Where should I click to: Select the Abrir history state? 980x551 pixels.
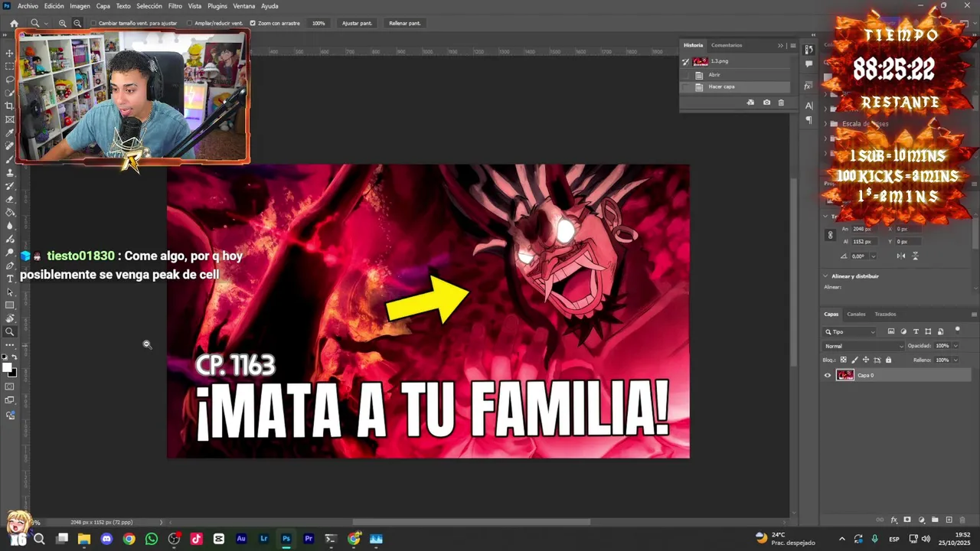click(736, 75)
